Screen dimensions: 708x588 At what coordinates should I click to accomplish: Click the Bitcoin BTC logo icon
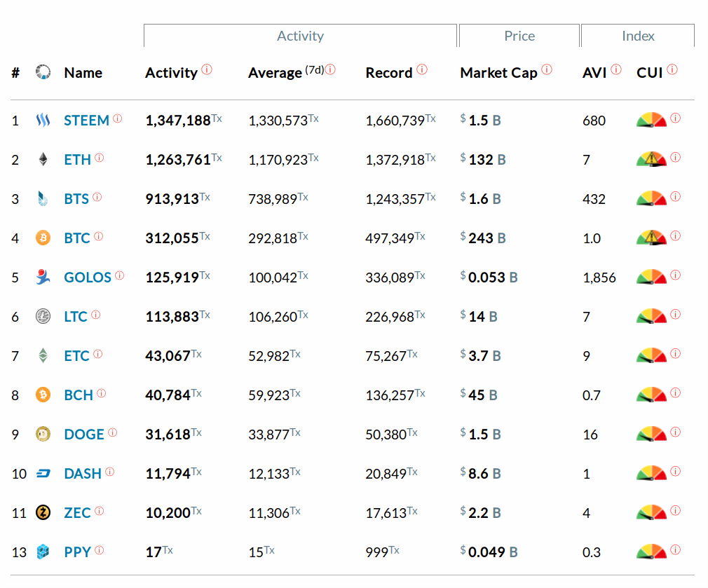pyautogui.click(x=43, y=238)
